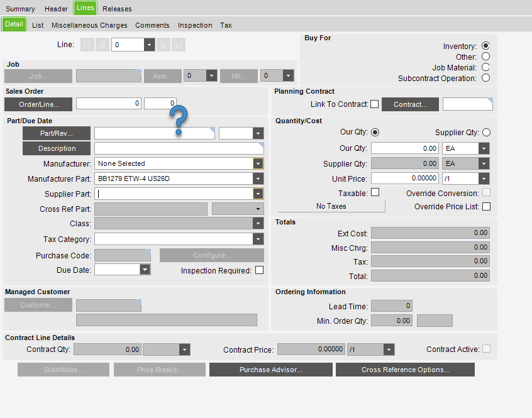Viewport: 532px width, 418px height.
Task: Open the Due Date calendar dropdown
Action: pos(145,270)
